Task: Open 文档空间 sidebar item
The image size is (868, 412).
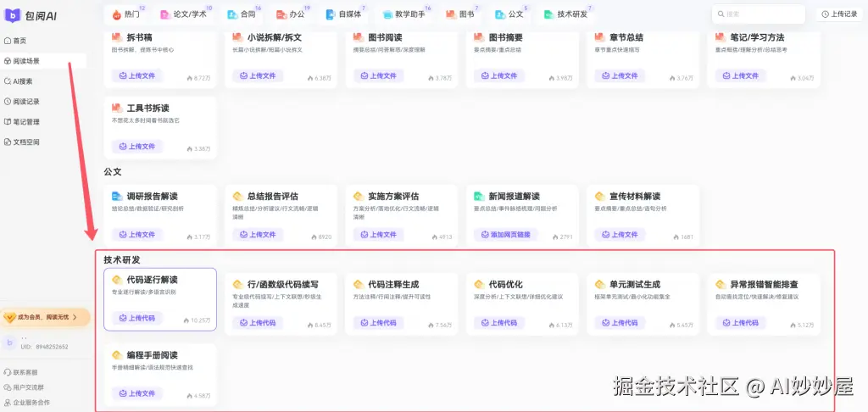Action: [21, 142]
